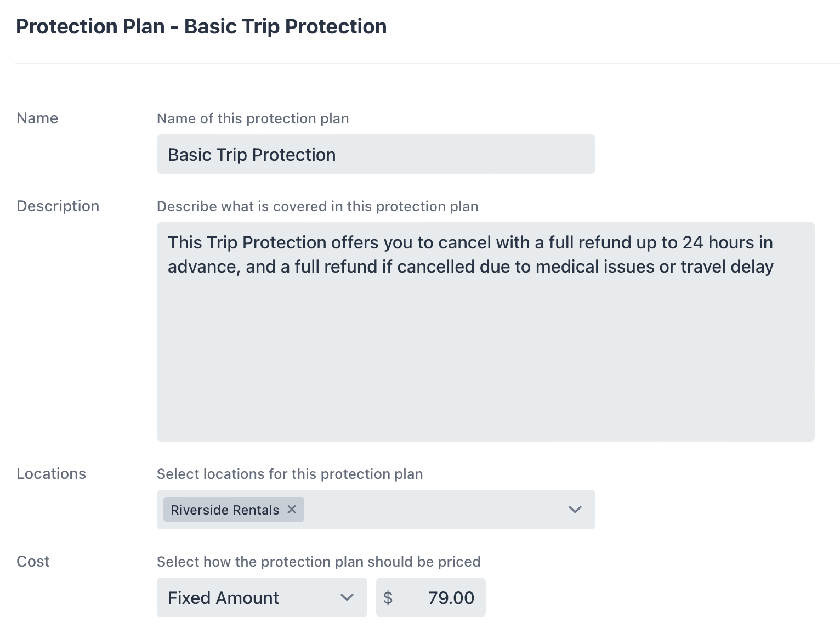
Task: Click the "Description" field label
Action: [x=58, y=206]
